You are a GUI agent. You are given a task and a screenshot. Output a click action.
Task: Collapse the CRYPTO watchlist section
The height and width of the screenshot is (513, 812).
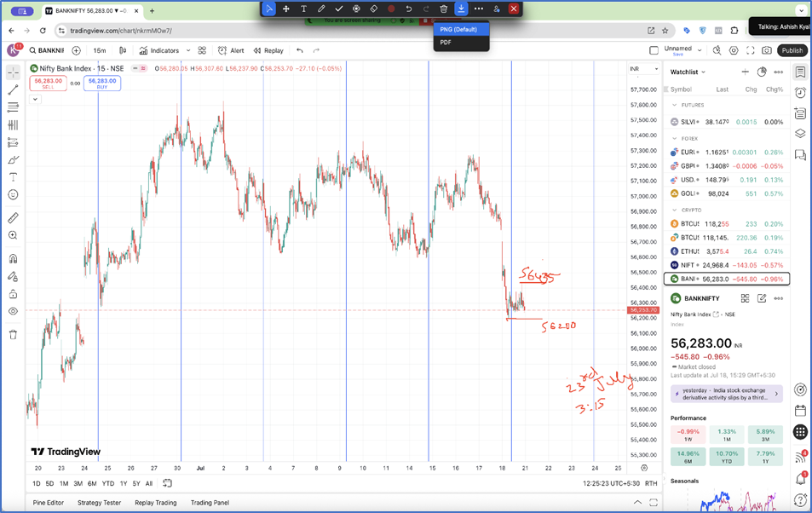(x=674, y=210)
